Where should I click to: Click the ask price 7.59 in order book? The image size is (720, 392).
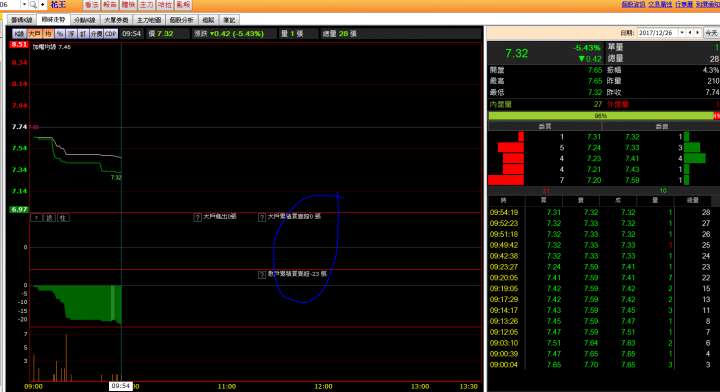632,180
